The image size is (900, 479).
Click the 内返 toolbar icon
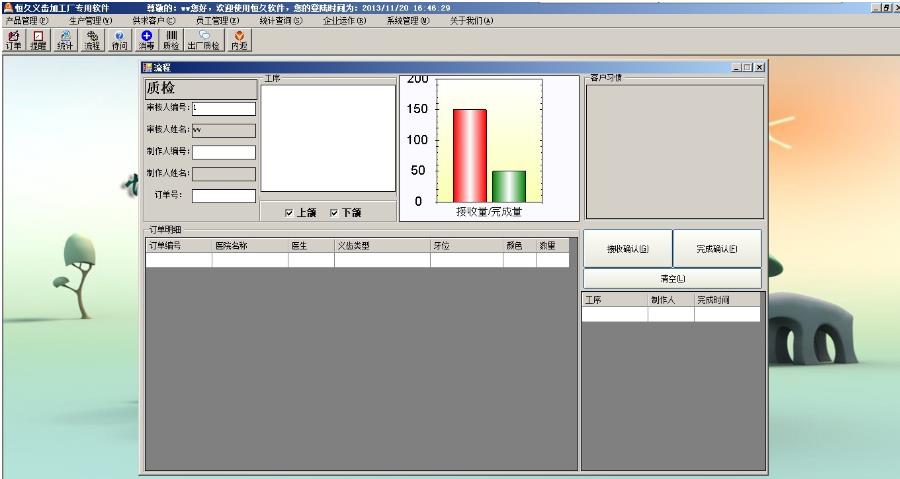[x=239, y=40]
